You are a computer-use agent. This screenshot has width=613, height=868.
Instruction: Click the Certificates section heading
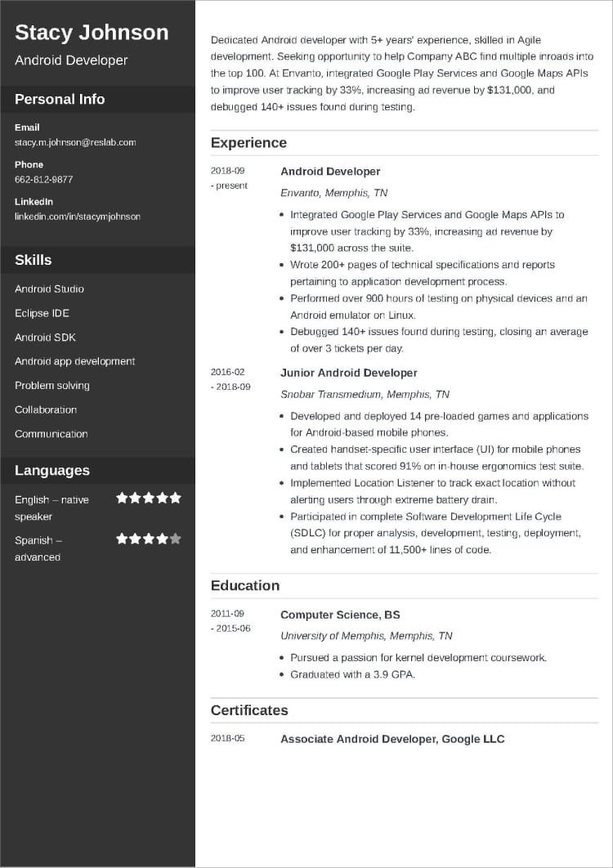coord(249,710)
